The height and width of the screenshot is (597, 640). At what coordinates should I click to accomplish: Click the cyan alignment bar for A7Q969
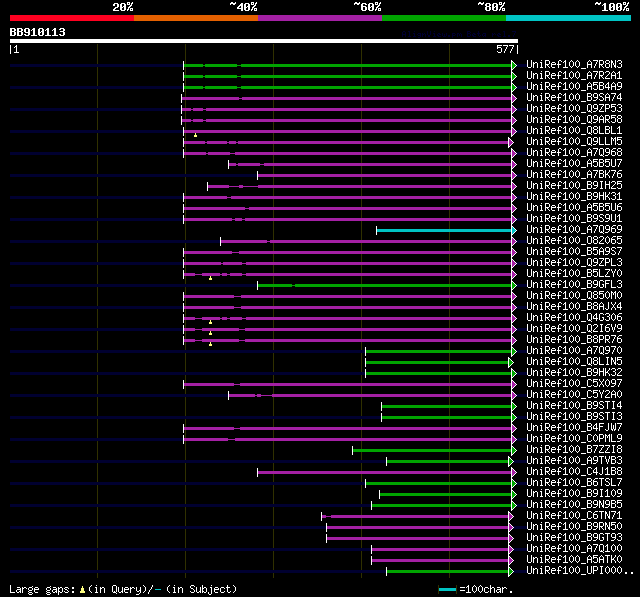444,231
